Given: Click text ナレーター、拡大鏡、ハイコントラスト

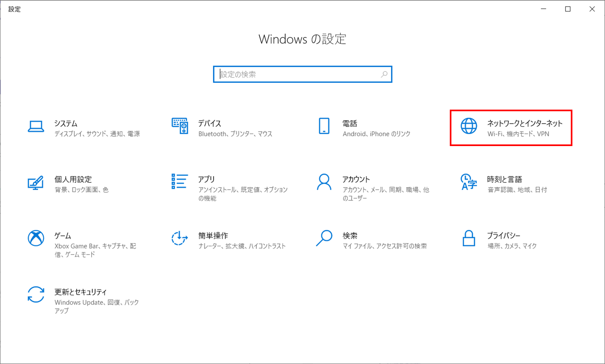Looking at the screenshot, I should (242, 246).
